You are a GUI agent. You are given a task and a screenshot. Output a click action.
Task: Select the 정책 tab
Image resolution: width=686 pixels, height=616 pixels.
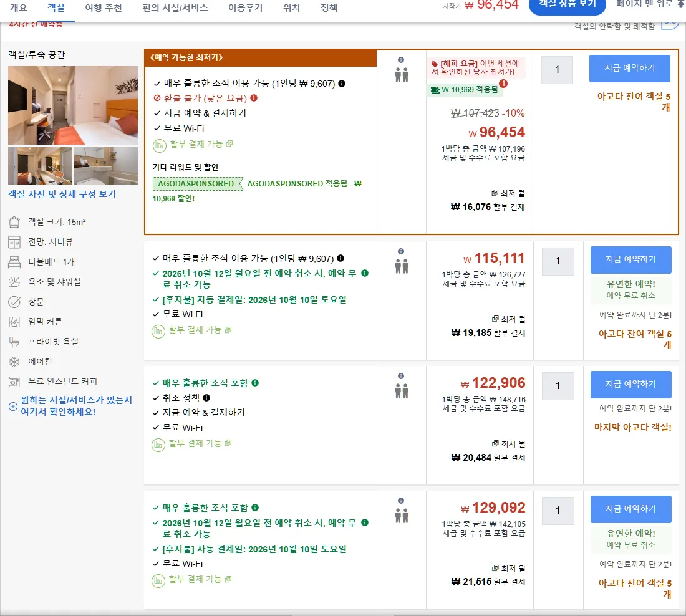329,8
